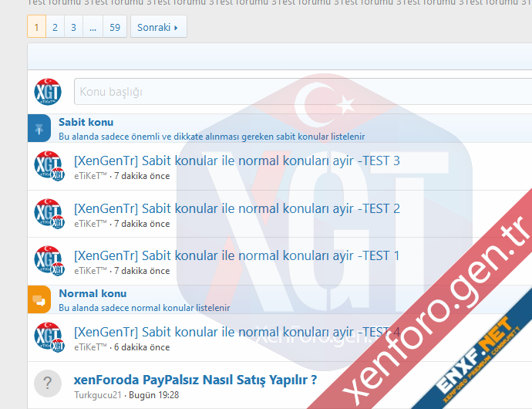Jump to last page 59
This screenshot has width=532, height=409.
tap(115, 27)
